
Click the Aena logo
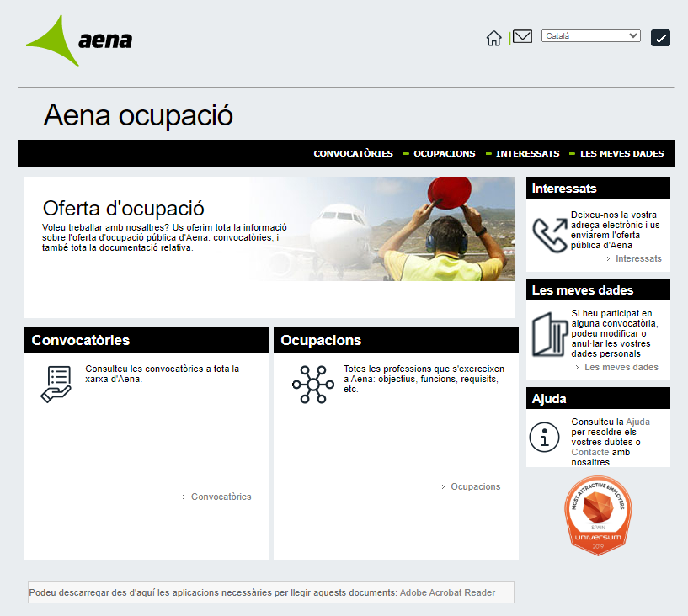(x=79, y=40)
